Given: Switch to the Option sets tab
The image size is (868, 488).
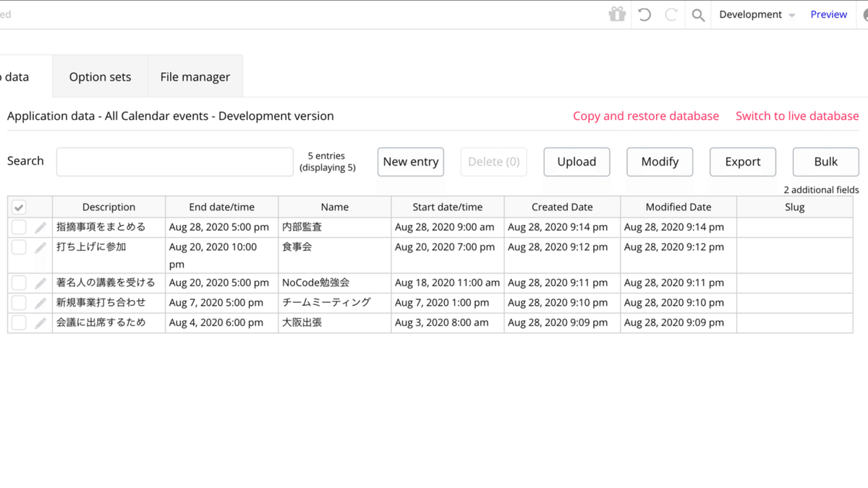Looking at the screenshot, I should coord(100,77).
